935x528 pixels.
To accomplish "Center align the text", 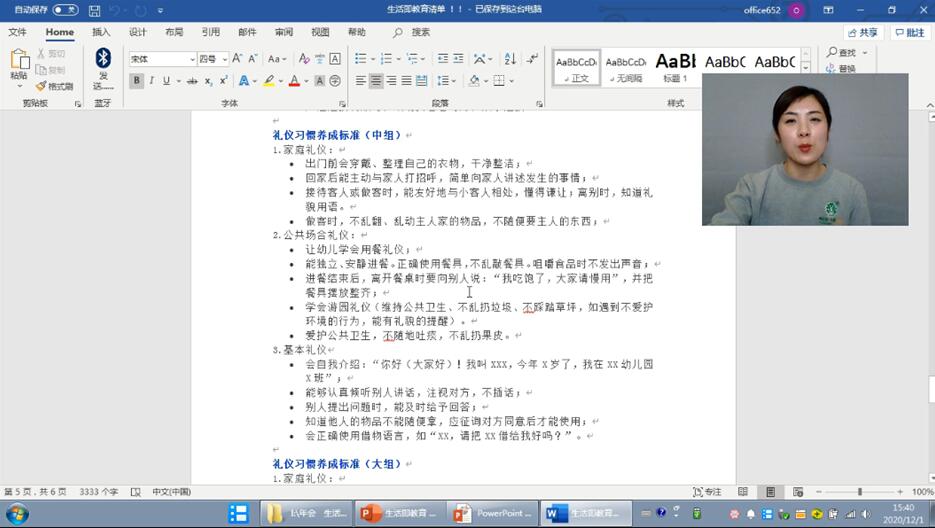I will click(376, 81).
